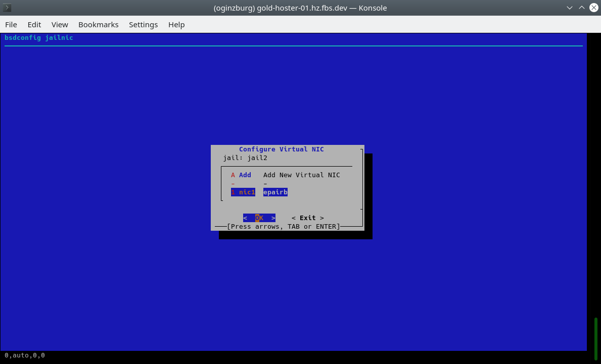Maximize the Konsole window
The image size is (601, 364).
581,8
